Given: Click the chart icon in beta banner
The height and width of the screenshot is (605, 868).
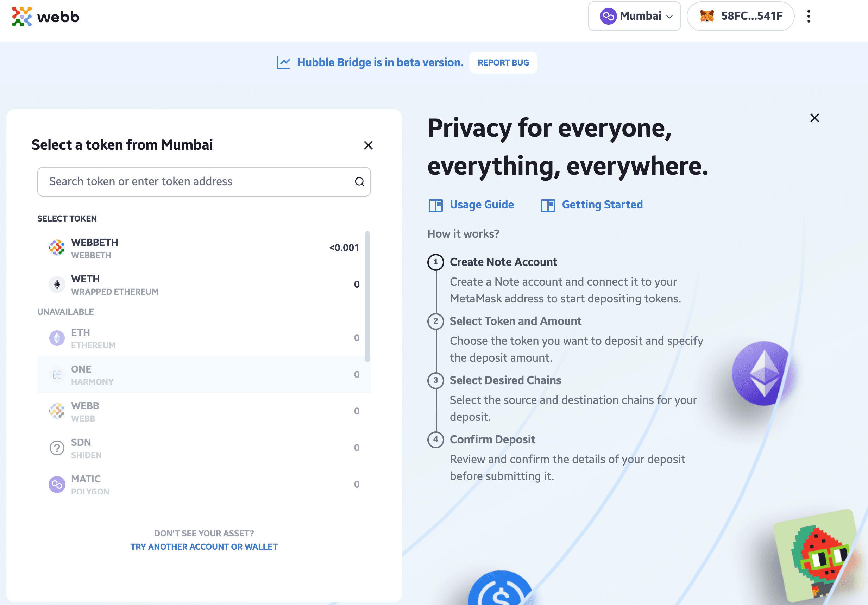Looking at the screenshot, I should point(283,62).
